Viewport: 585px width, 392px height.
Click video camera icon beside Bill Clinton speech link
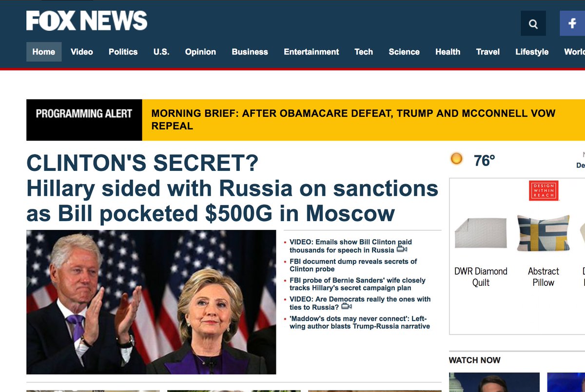coord(402,250)
